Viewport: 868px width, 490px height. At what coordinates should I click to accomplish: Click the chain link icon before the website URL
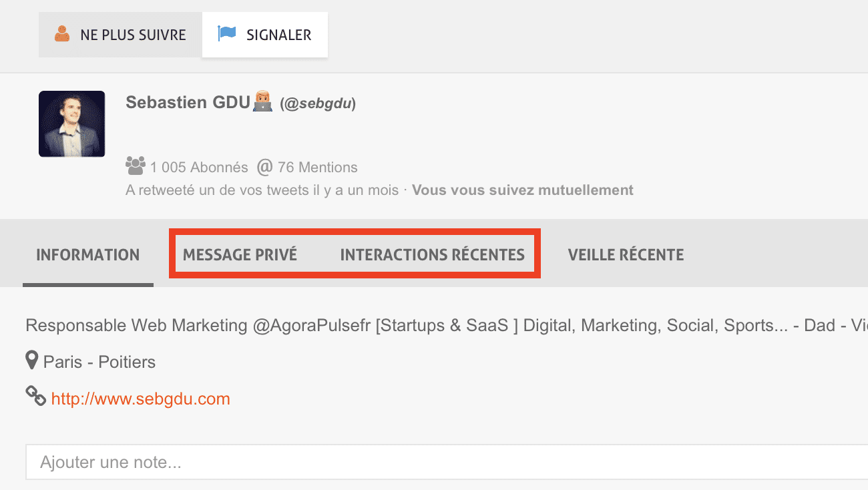[35, 397]
